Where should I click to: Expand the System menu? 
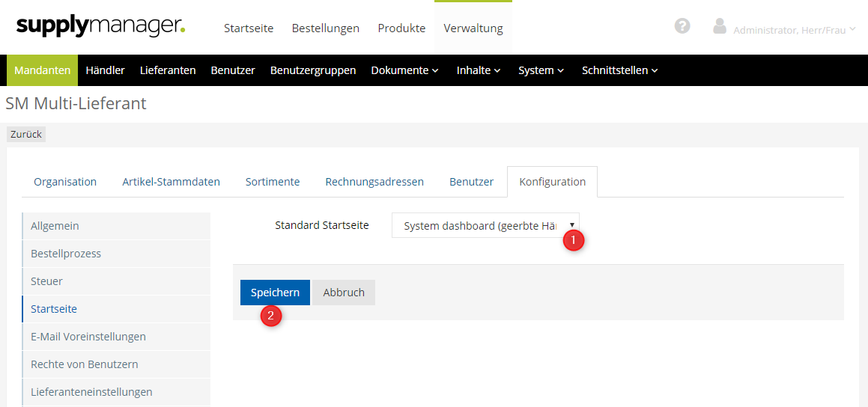click(x=541, y=70)
